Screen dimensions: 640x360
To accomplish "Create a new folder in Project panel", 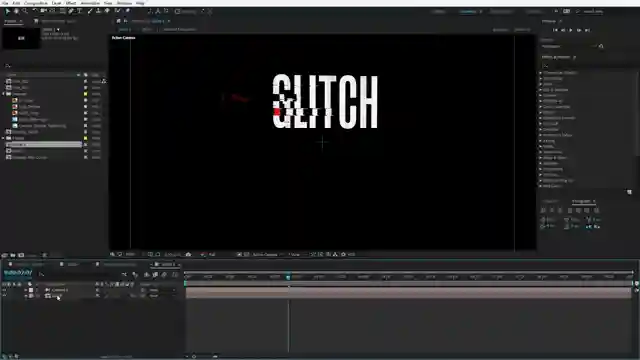I will pyautogui.click(x=13, y=255).
